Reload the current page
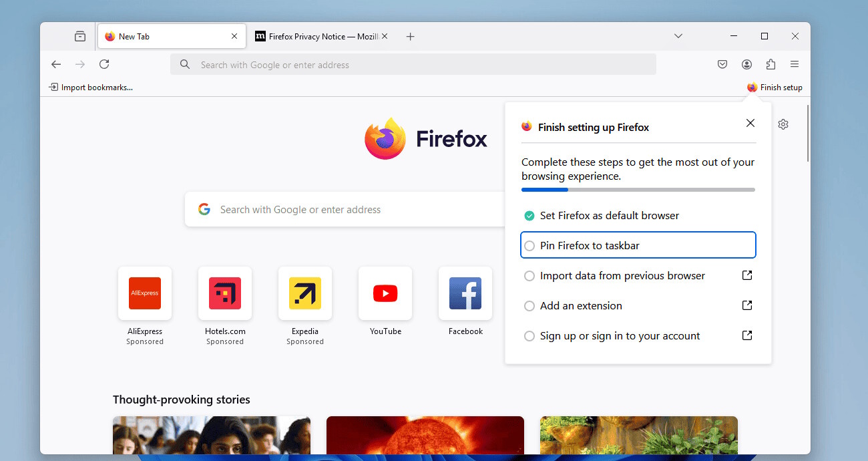Viewport: 868px width, 461px height. tap(104, 64)
